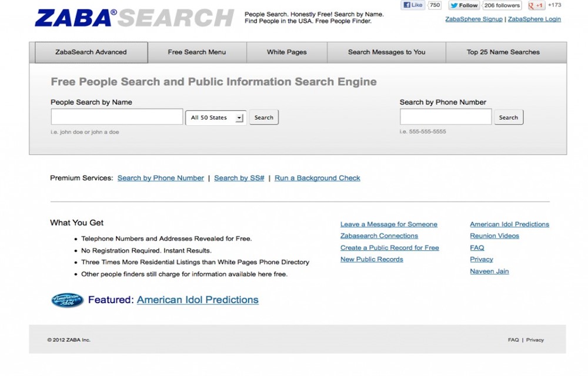The width and height of the screenshot is (588, 376).
Task: Click the American Idol logo image
Action: [67, 300]
